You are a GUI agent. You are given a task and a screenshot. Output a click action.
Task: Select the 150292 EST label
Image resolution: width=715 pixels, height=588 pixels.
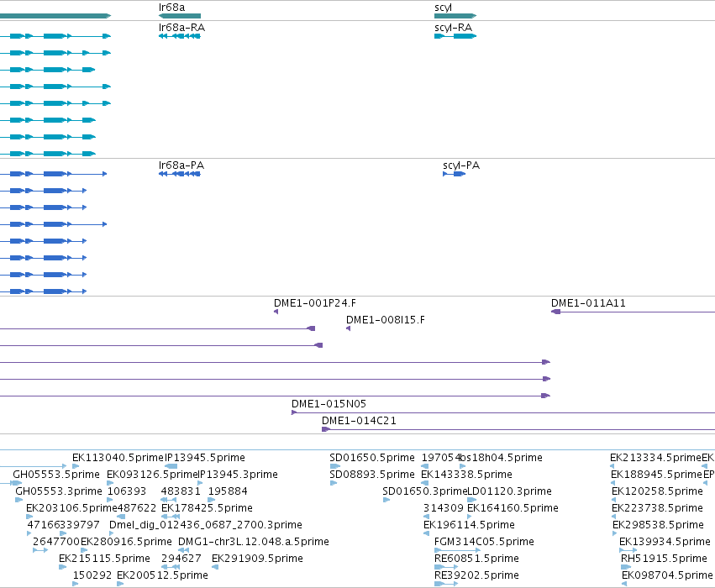[92, 575]
